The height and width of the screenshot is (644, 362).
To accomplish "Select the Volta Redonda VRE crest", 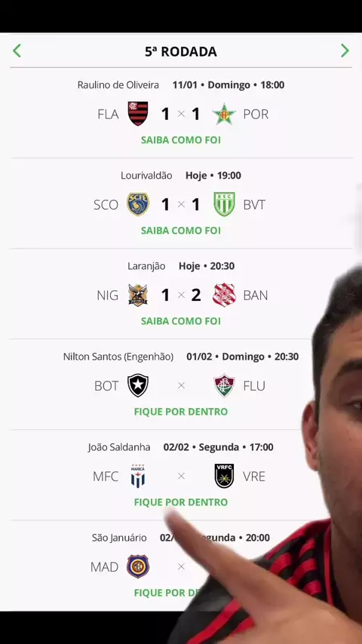I will click(x=224, y=476).
